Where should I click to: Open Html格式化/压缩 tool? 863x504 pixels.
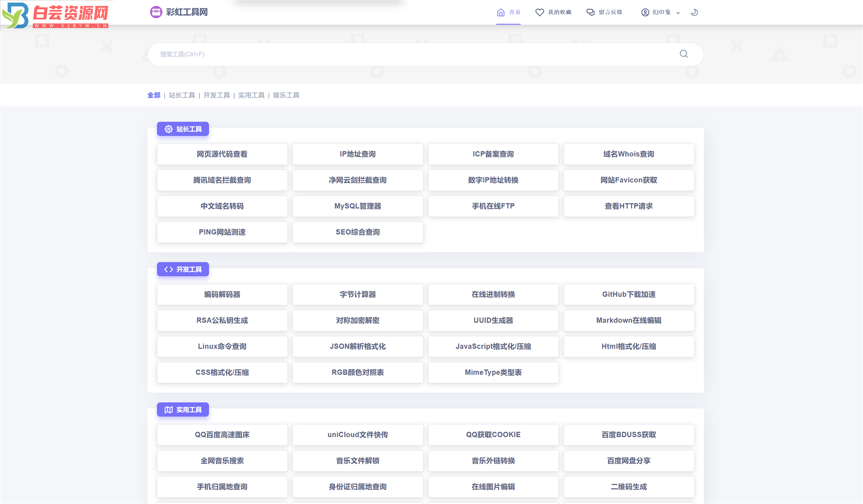click(x=629, y=346)
